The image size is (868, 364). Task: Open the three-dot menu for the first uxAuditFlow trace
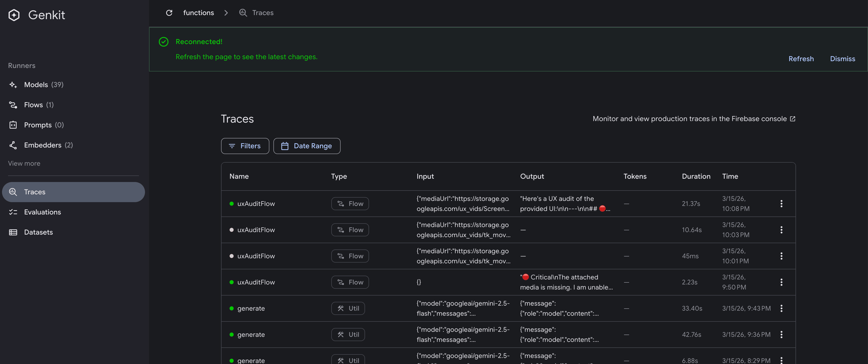pos(781,203)
